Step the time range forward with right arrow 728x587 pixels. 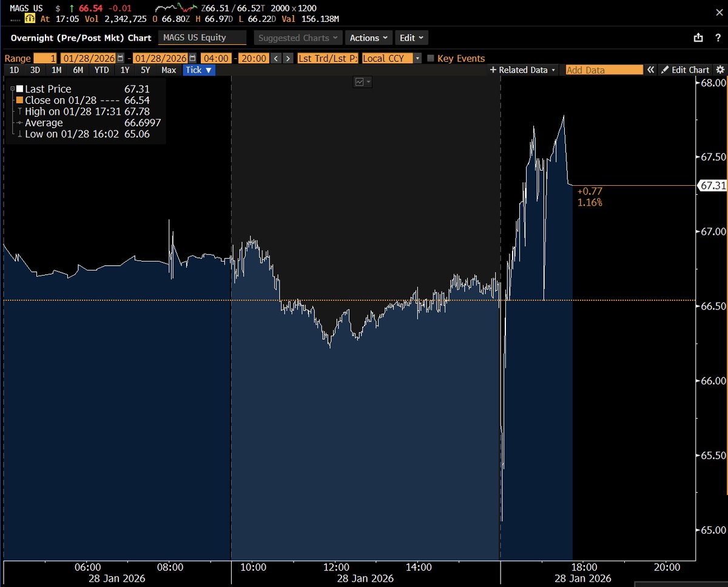288,58
